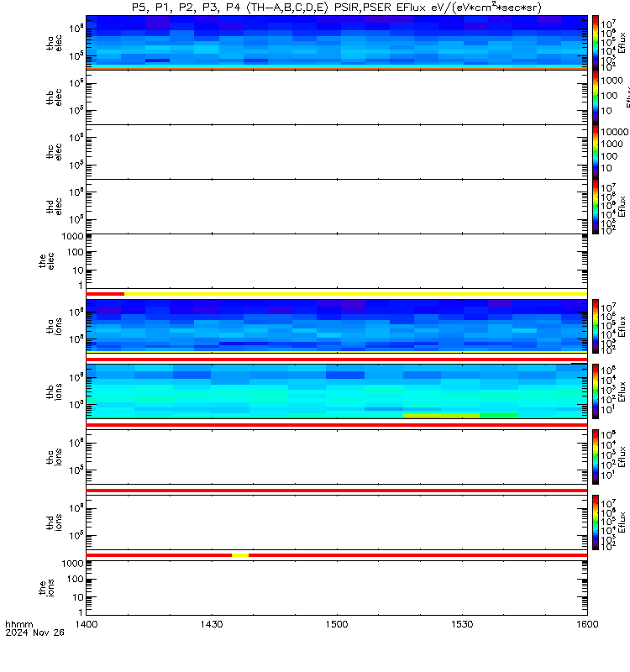Select the 'tha elec' panel label
This screenshot has height=672, width=630.
[54, 43]
